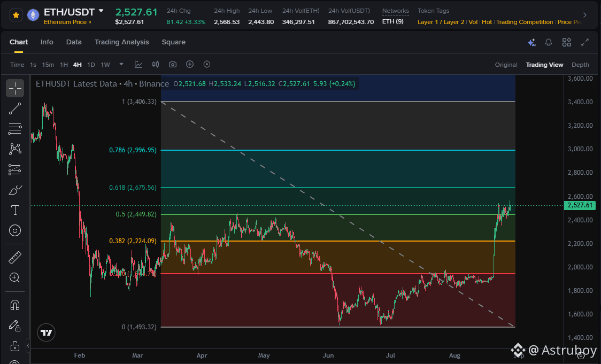Select the ruler measure tool
601x364 pixels.
[x=15, y=258]
